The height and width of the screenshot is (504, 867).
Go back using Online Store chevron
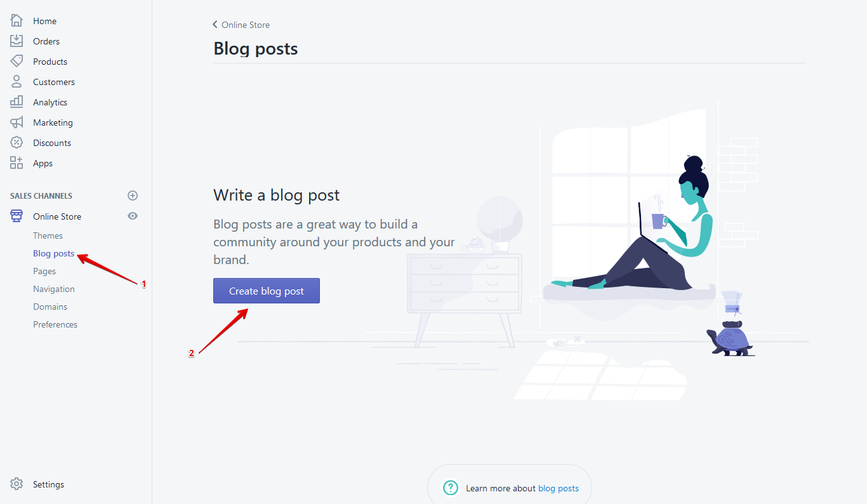click(x=215, y=25)
